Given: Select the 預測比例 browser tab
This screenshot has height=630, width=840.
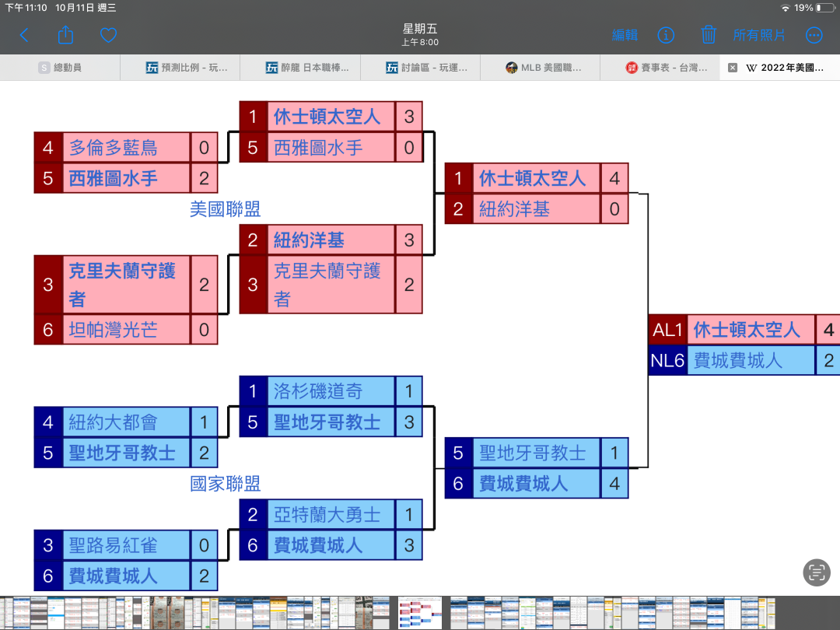Looking at the screenshot, I should click(x=180, y=68).
